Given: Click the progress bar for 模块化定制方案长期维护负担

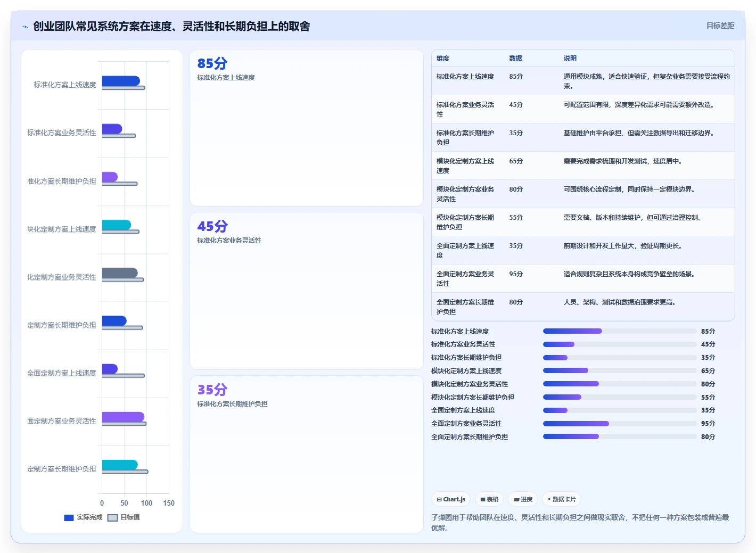Looking at the screenshot, I should (620, 397).
